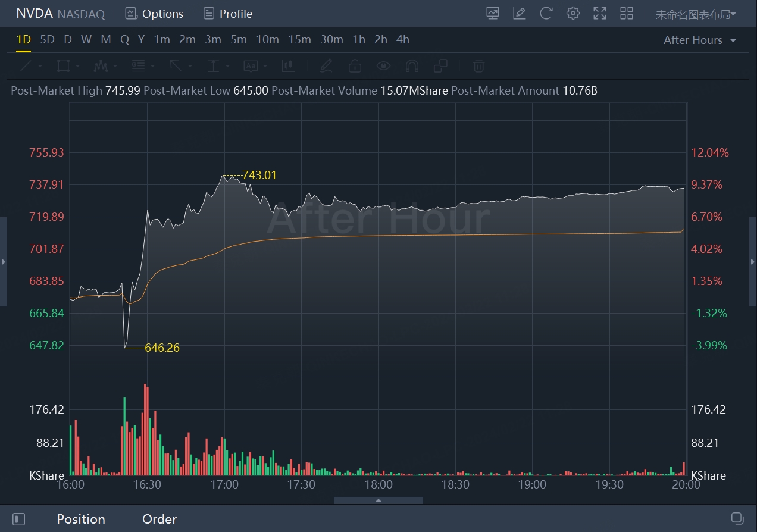Viewport: 757px width, 532px height.
Task: Click the pencil edit-drawing icon in header
Action: tap(520, 14)
